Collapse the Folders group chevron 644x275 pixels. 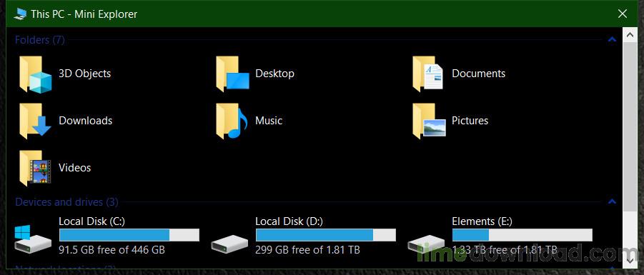point(612,40)
